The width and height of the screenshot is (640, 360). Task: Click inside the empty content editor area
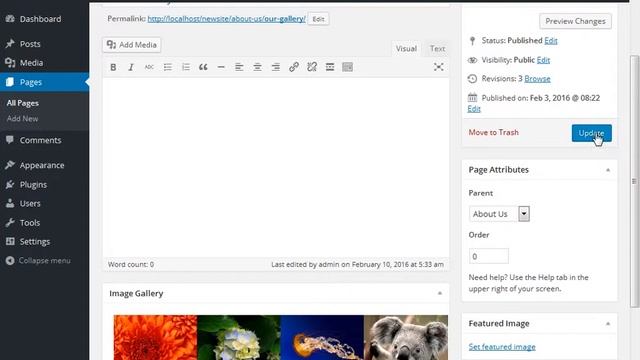click(276, 167)
